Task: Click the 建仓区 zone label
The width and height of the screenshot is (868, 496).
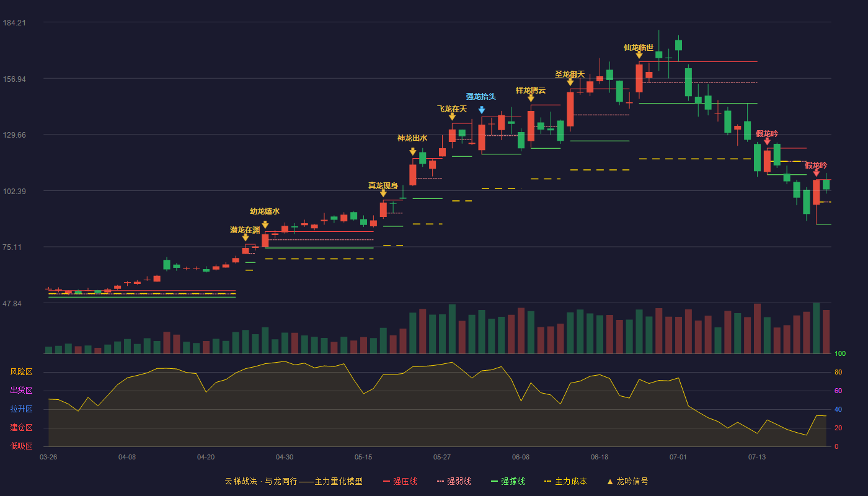Action: [21, 428]
